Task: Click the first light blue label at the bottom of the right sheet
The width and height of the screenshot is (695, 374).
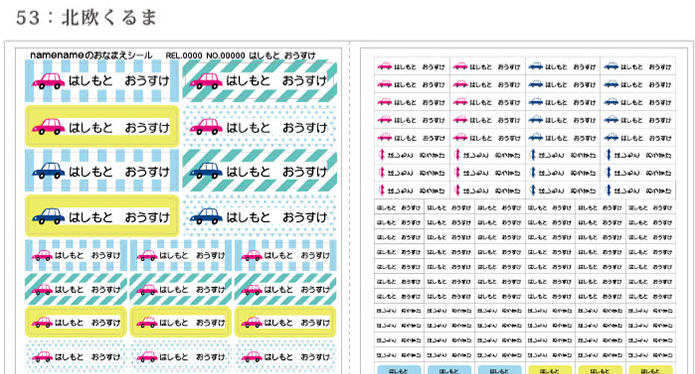Action: click(399, 370)
